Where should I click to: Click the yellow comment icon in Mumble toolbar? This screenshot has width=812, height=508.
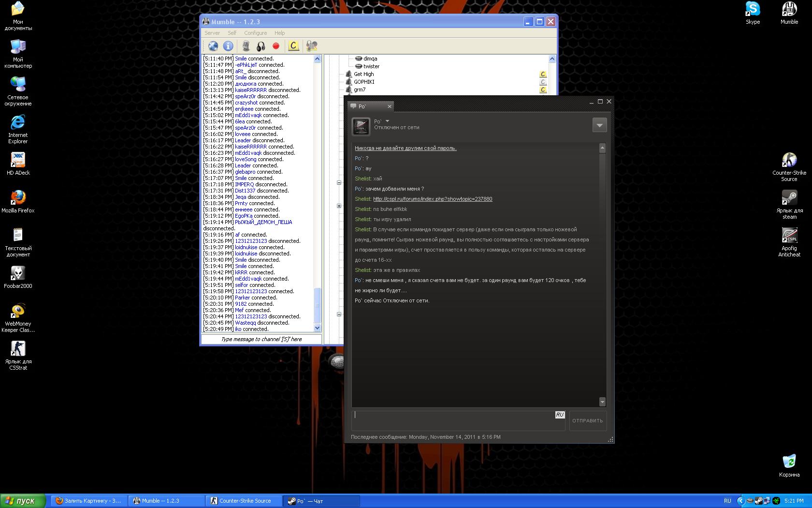click(x=293, y=46)
